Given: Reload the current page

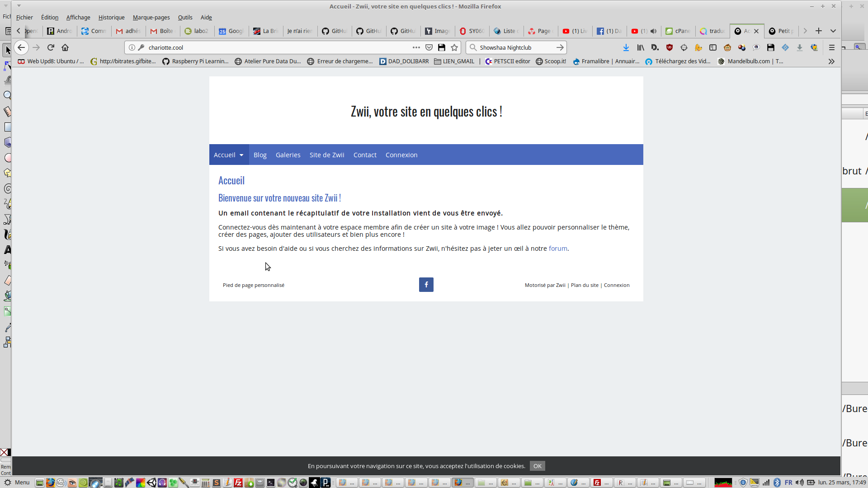Looking at the screenshot, I should point(51,47).
